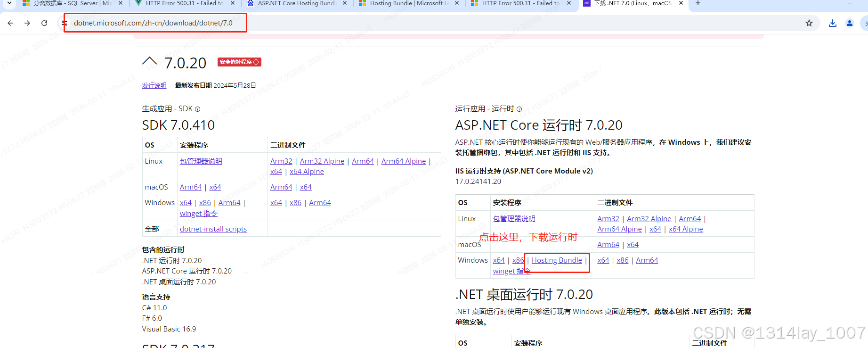Download Windows x86 binary in ASP.NET Core table
868x348 pixels.
[623, 260]
